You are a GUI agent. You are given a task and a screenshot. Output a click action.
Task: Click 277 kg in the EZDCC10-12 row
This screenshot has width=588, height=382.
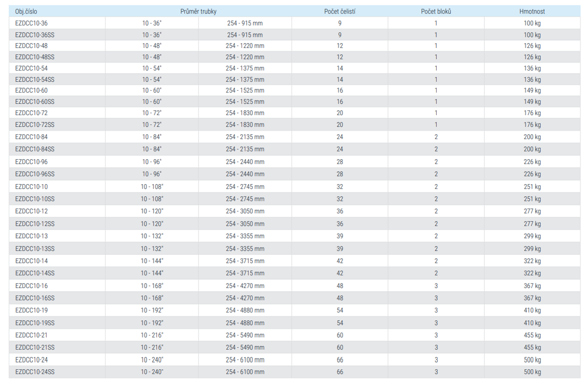532,211
